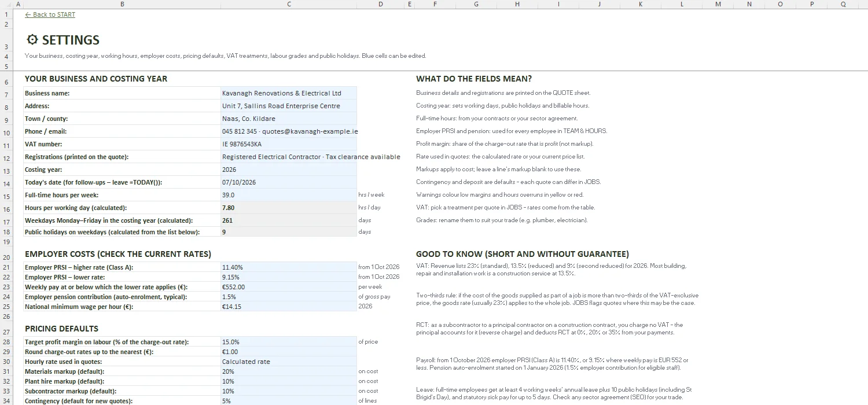Edit the Business name value Kavanagh Renovations & Electrical Ltd
Screen dimensions: 868x405
289,93
